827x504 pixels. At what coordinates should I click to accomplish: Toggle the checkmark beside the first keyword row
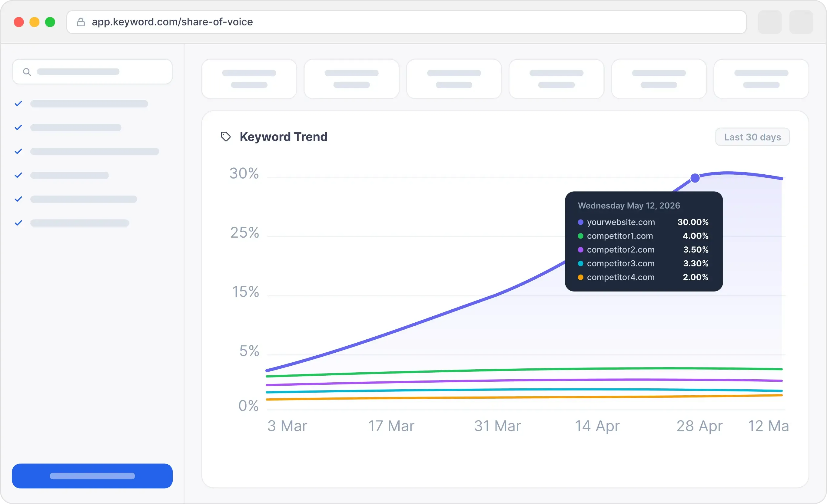[x=18, y=104]
